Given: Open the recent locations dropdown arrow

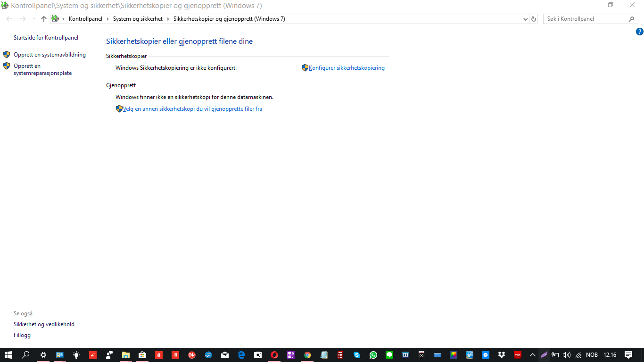Looking at the screenshot, I should pos(34,19).
